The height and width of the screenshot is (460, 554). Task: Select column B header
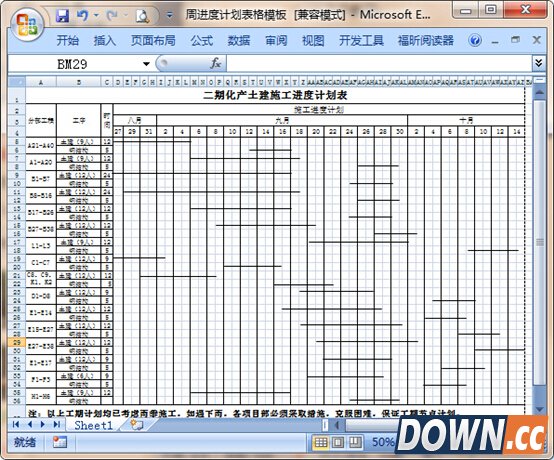pyautogui.click(x=78, y=82)
